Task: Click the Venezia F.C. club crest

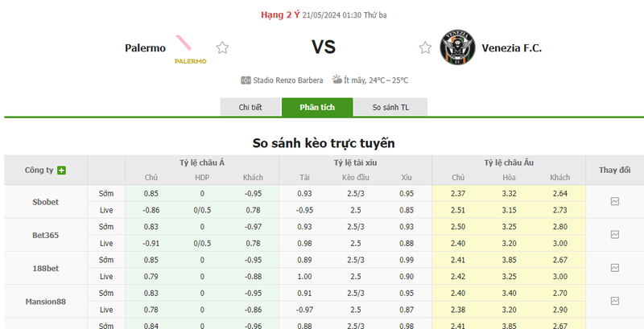Action: coord(457,47)
